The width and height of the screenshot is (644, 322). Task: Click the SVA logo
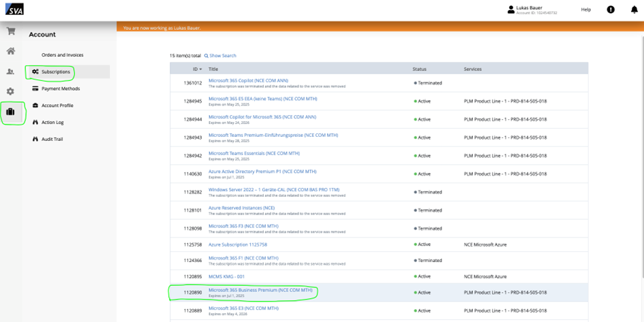pyautogui.click(x=14, y=10)
